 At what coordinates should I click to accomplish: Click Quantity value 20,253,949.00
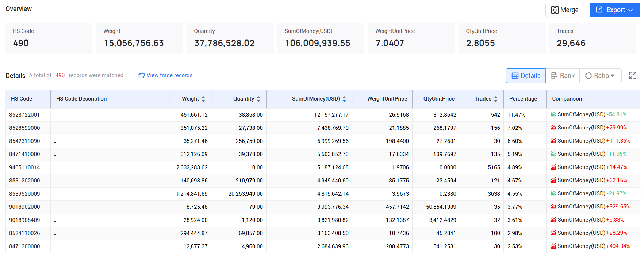pyautogui.click(x=245, y=194)
